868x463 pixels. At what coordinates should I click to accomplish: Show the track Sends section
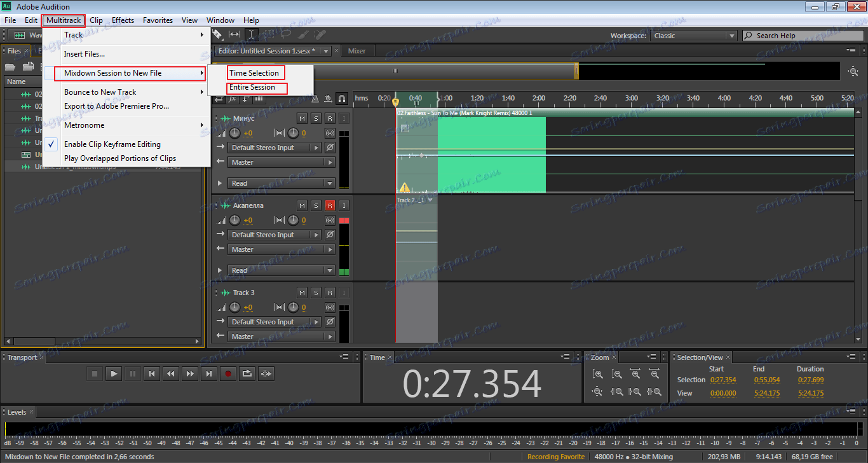(245, 99)
